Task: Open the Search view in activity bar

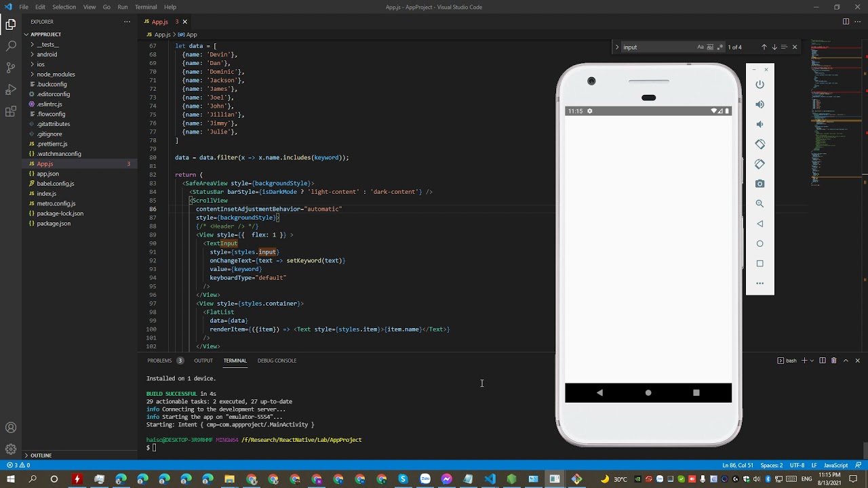Action: click(x=11, y=46)
